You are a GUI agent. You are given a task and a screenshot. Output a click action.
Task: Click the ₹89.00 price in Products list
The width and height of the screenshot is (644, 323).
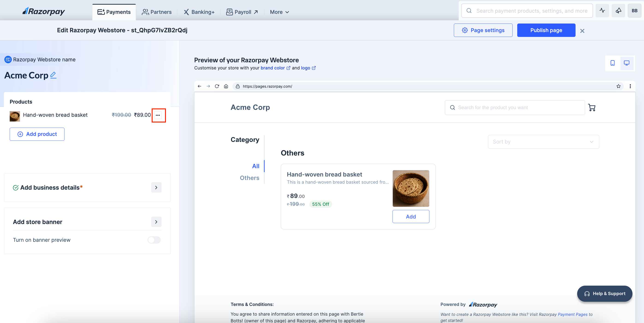pos(142,115)
